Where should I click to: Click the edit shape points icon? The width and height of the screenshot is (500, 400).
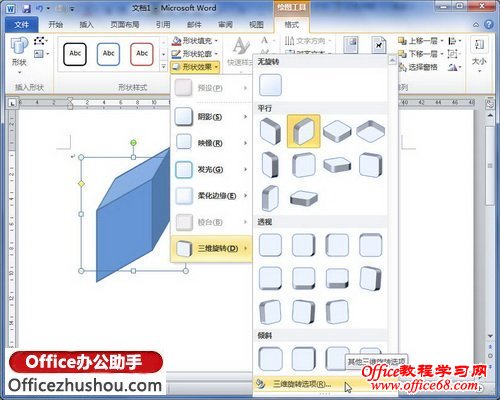pyautogui.click(x=41, y=41)
